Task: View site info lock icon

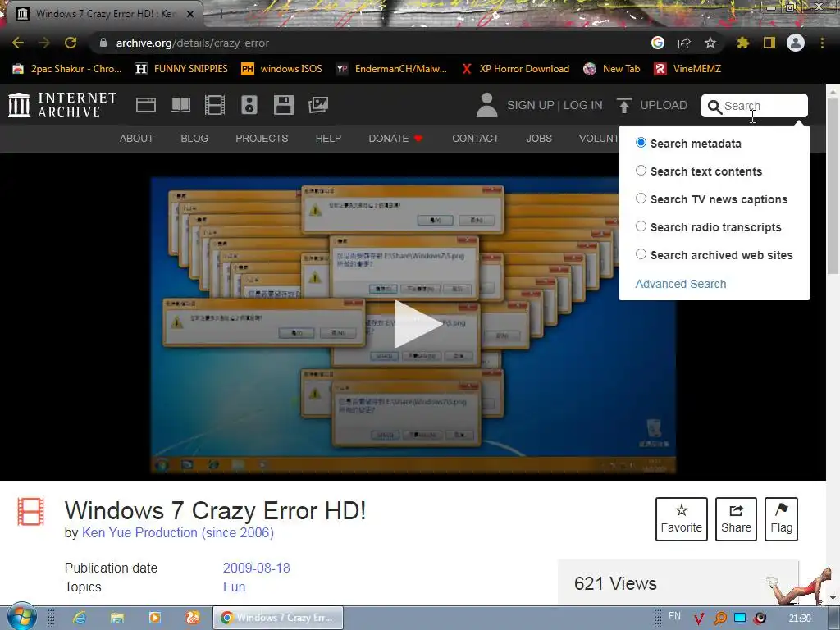Action: click(103, 43)
